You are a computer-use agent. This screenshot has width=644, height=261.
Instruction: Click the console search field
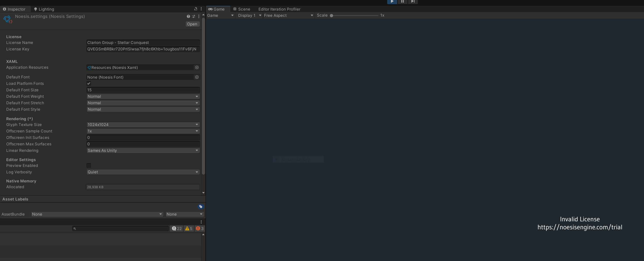coord(121,228)
